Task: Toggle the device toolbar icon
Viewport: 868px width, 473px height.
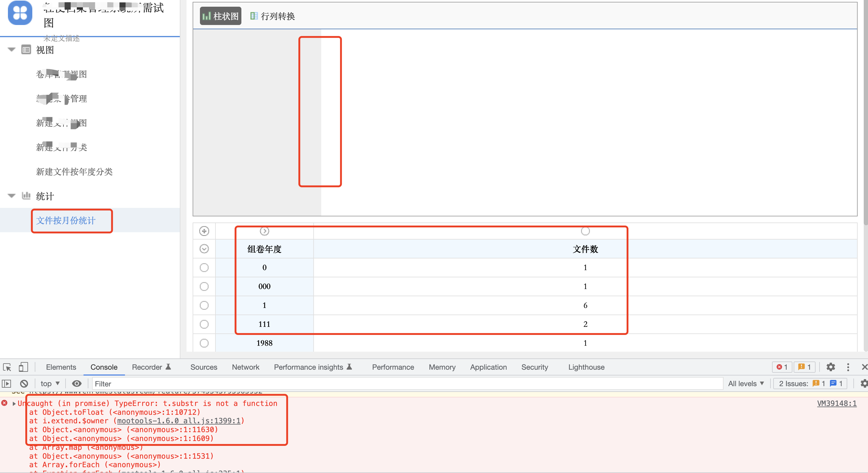Action: [23, 367]
